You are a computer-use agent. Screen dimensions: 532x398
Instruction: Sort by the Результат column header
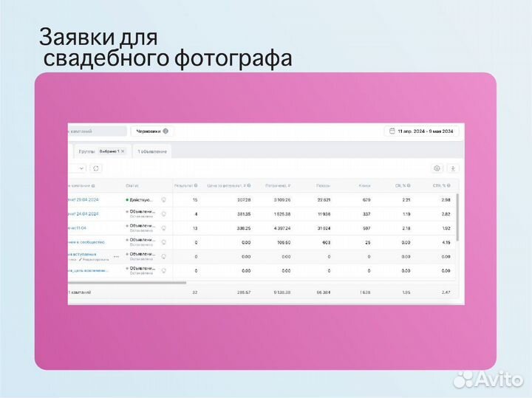[x=183, y=186]
